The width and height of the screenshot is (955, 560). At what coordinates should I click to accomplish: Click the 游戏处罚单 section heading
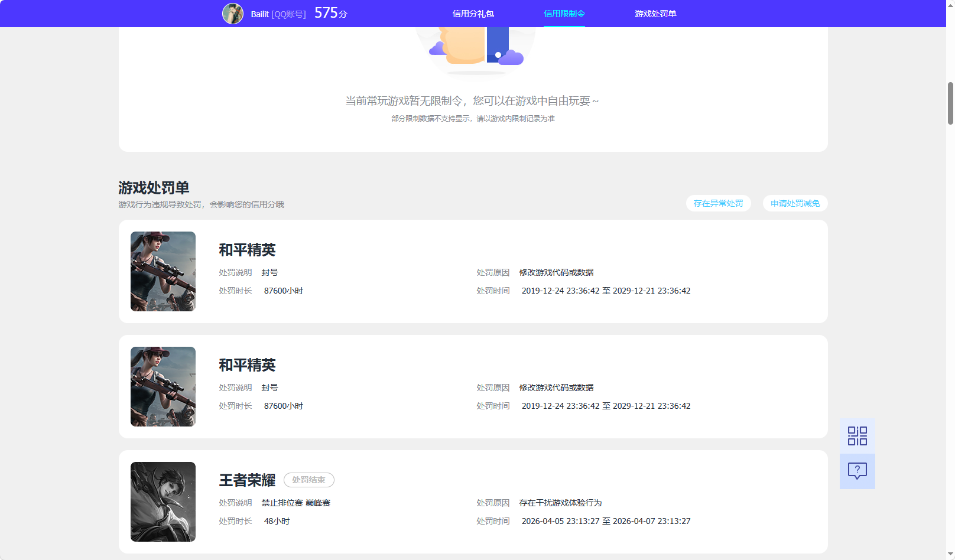pyautogui.click(x=154, y=187)
